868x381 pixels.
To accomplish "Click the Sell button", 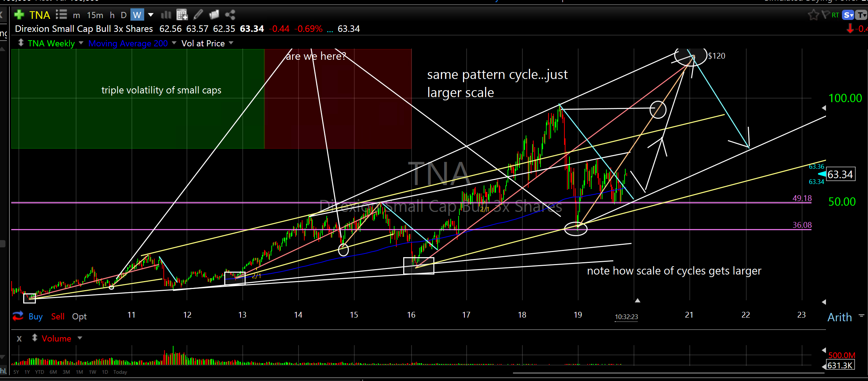I will pyautogui.click(x=58, y=317).
